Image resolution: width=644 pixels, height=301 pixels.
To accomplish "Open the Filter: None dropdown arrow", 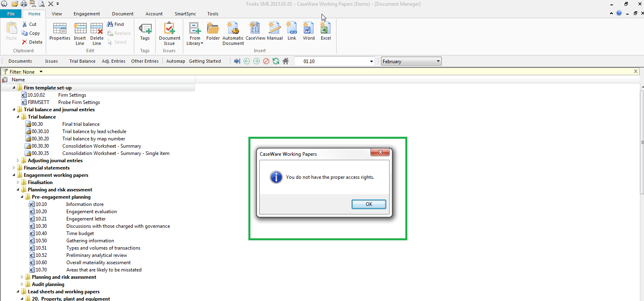I will 41,72.
